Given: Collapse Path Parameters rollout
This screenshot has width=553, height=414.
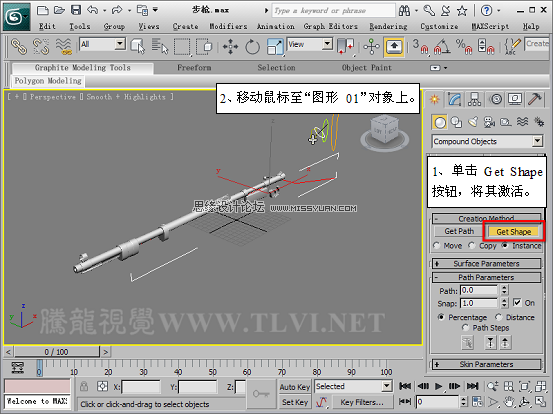Looking at the screenshot, I should point(487,277).
